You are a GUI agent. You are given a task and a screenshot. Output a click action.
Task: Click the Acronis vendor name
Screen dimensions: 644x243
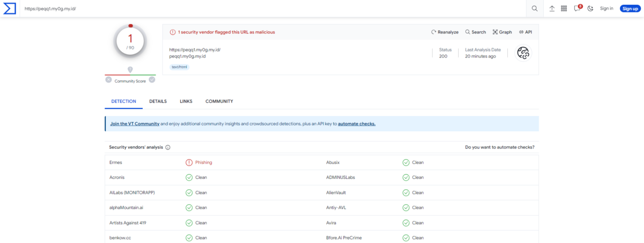[118, 177]
